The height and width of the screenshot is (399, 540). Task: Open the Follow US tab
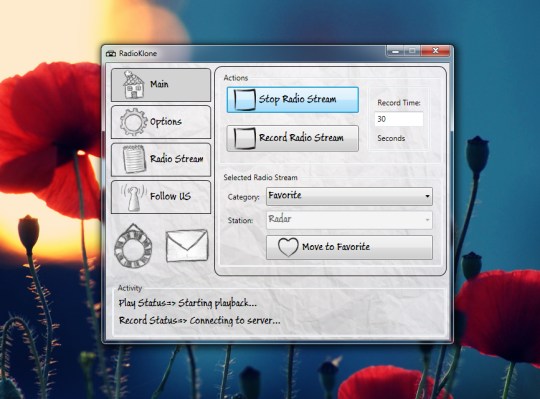click(161, 197)
